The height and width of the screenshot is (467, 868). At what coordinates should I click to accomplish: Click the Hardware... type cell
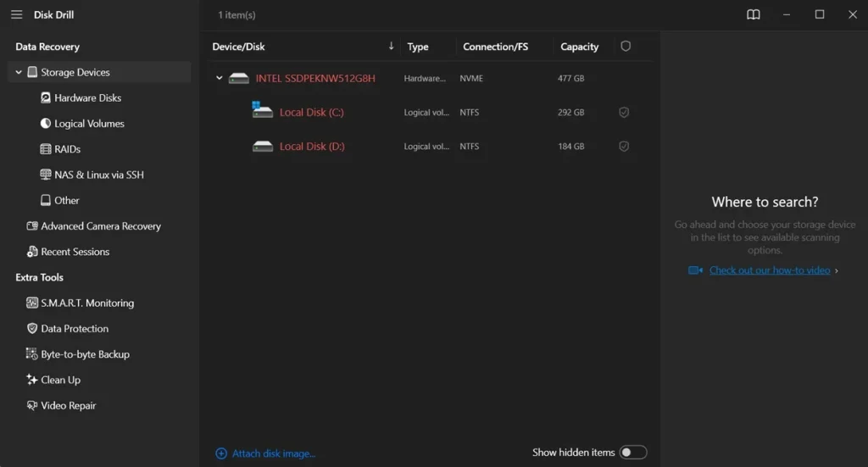[425, 79]
